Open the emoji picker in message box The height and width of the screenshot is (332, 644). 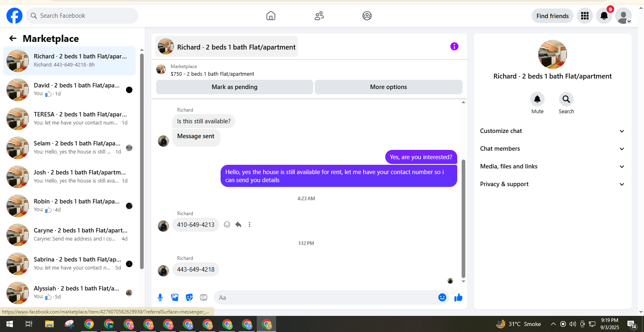click(442, 297)
